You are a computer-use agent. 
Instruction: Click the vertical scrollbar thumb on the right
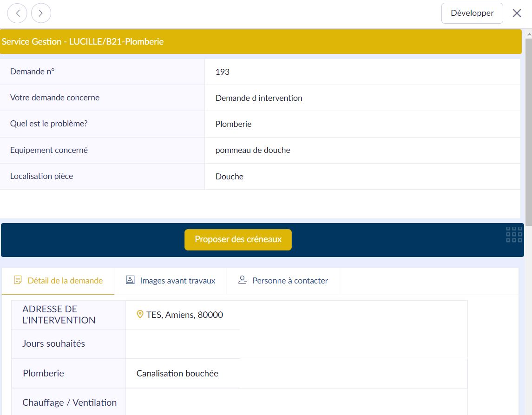528,130
